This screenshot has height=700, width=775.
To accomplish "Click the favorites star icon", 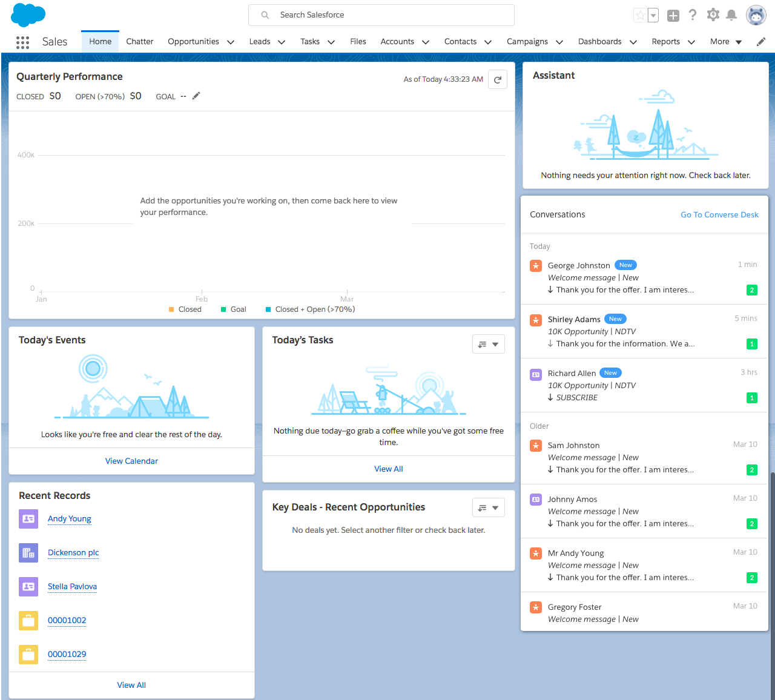I will click(640, 16).
